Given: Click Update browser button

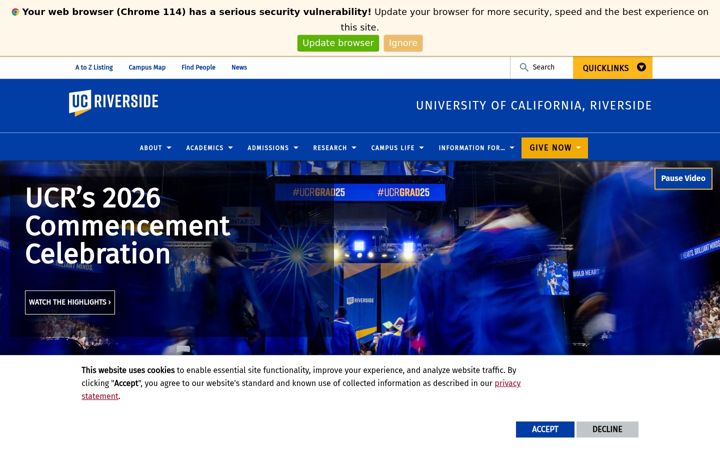Looking at the screenshot, I should (338, 43).
